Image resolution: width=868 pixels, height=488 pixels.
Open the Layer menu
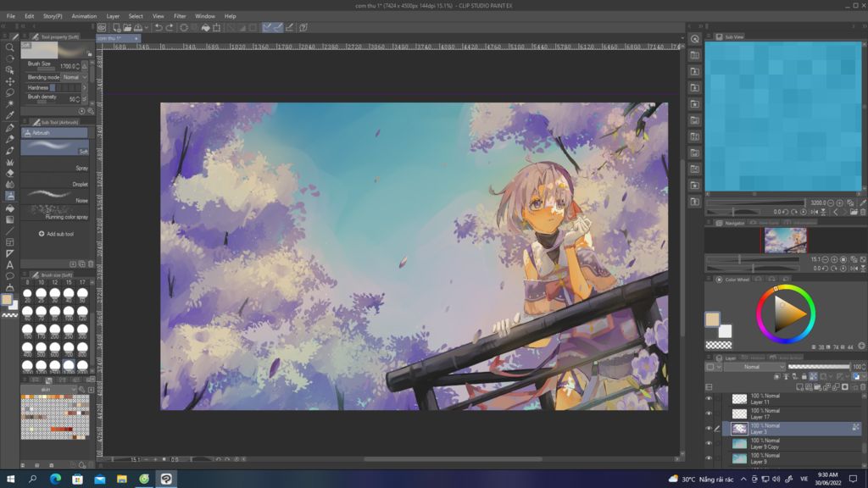pos(113,16)
